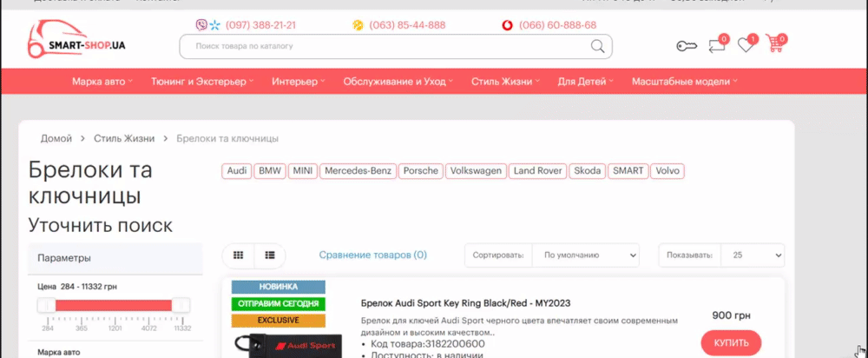Switch to list view layout

point(270,255)
